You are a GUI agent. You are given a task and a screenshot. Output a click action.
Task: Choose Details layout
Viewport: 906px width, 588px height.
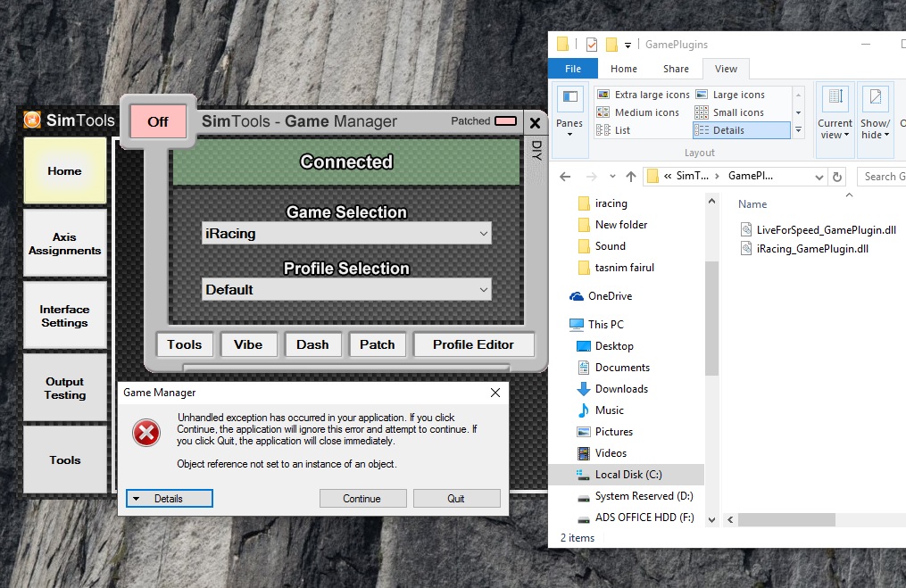click(742, 130)
